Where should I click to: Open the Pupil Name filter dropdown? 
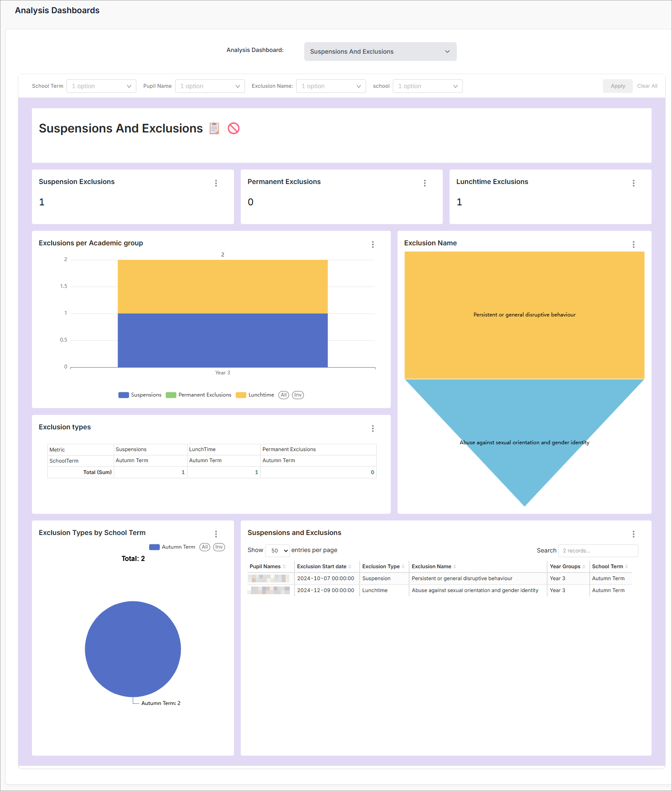[210, 86]
